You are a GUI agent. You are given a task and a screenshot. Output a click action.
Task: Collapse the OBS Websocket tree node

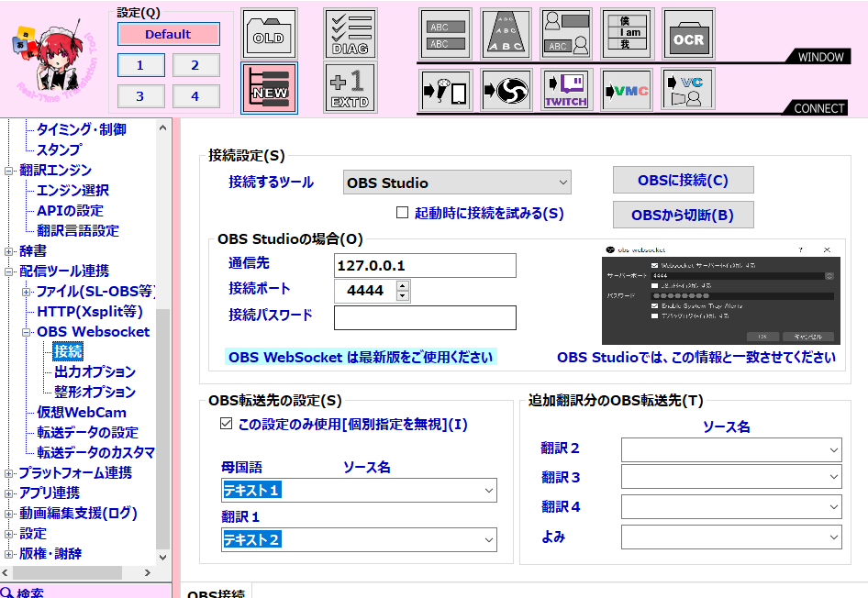pyautogui.click(x=26, y=332)
